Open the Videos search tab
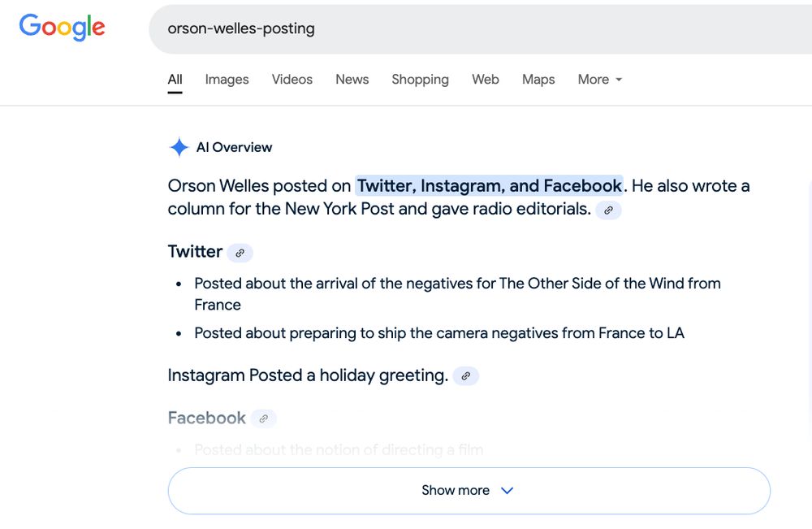The height and width of the screenshot is (529, 812). (x=292, y=80)
